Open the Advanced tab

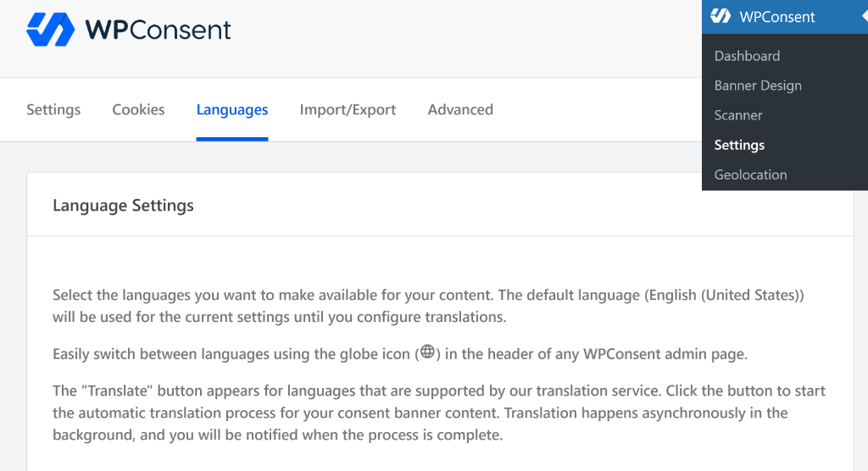click(x=460, y=109)
